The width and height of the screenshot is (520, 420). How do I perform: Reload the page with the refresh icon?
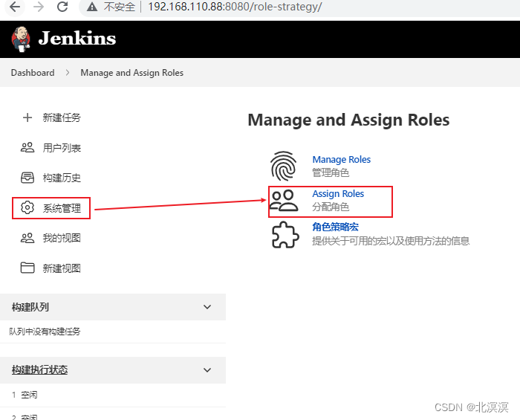pyautogui.click(x=62, y=6)
